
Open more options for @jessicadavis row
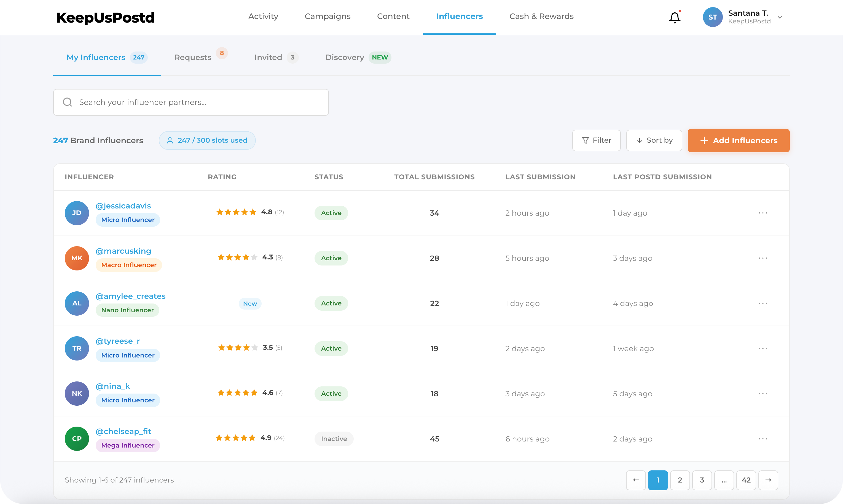(x=763, y=213)
